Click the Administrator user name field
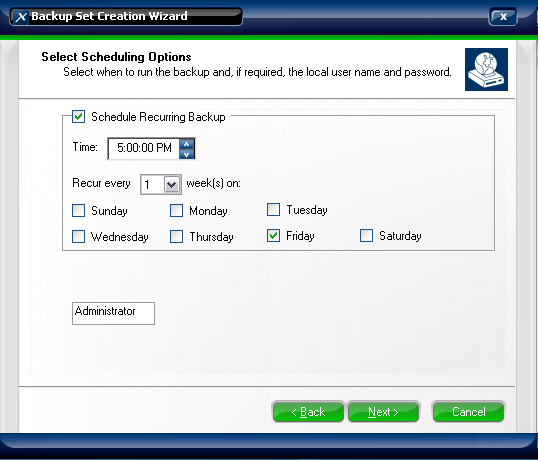This screenshot has height=460, width=538. point(113,313)
